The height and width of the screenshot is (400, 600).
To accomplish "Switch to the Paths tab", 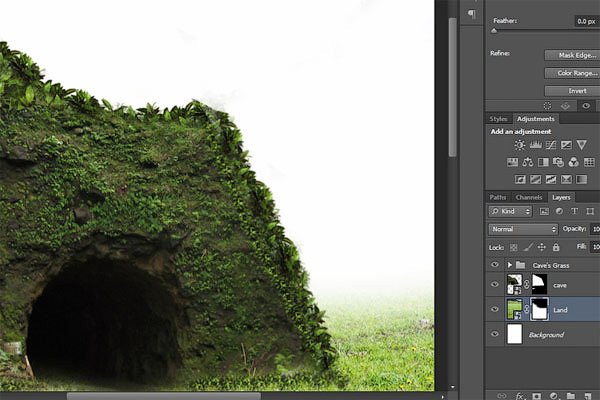I will 497,198.
